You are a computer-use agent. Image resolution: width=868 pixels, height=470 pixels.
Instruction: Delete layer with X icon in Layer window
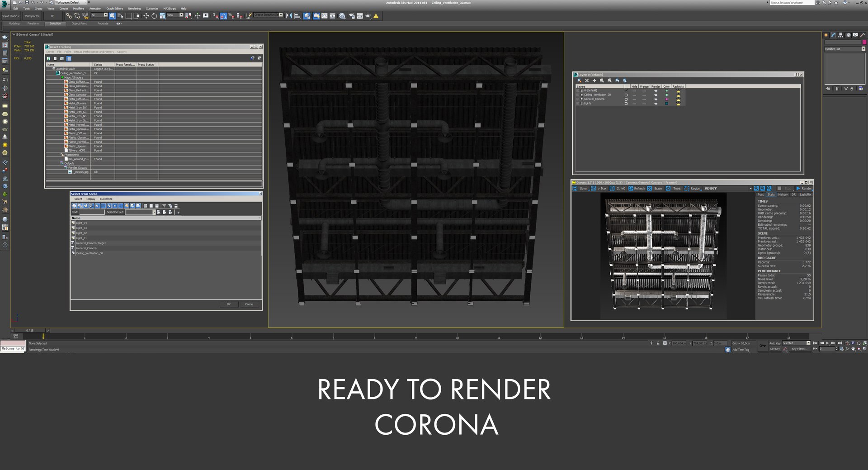[587, 81]
